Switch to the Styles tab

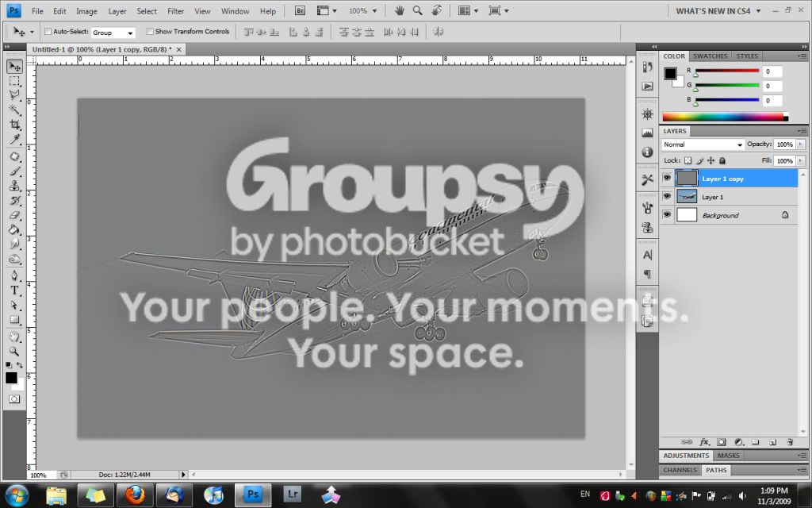point(747,56)
